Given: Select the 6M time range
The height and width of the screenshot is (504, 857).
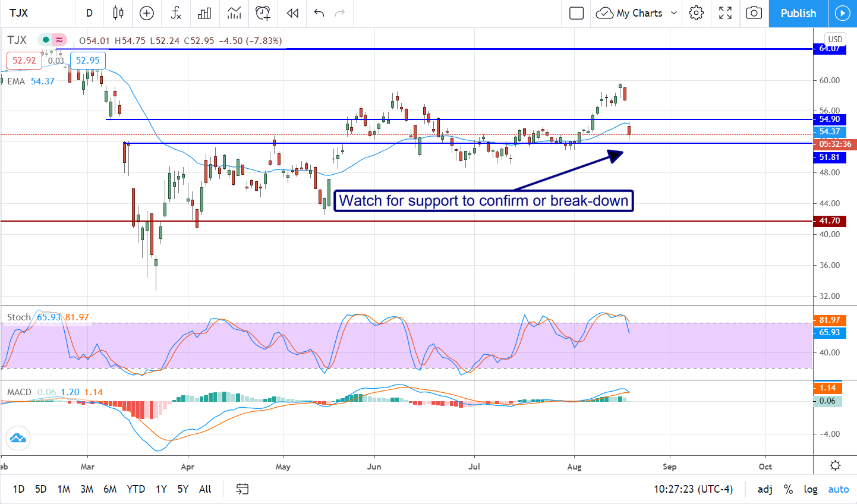Looking at the screenshot, I should tap(110, 489).
